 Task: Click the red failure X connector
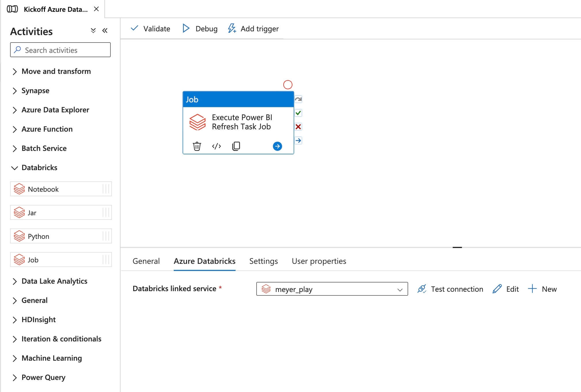click(x=298, y=127)
